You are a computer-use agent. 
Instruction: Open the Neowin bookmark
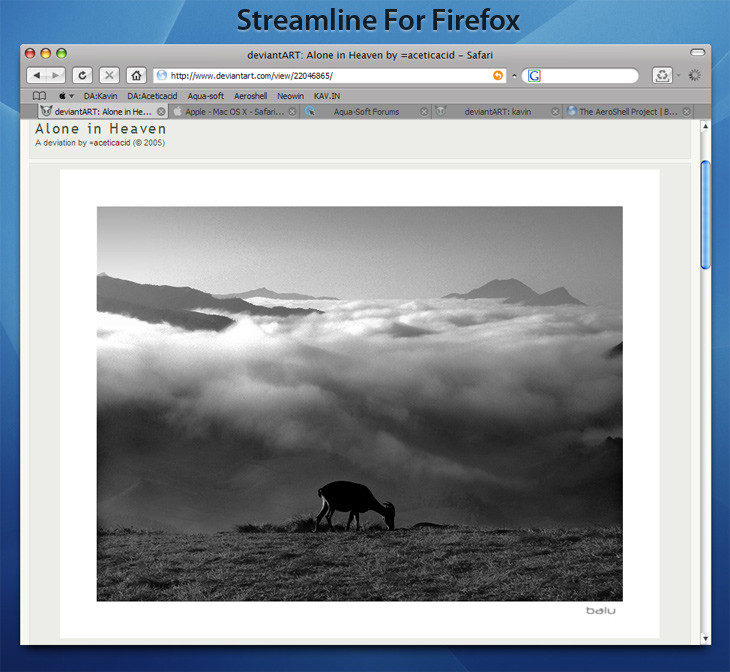click(x=291, y=96)
